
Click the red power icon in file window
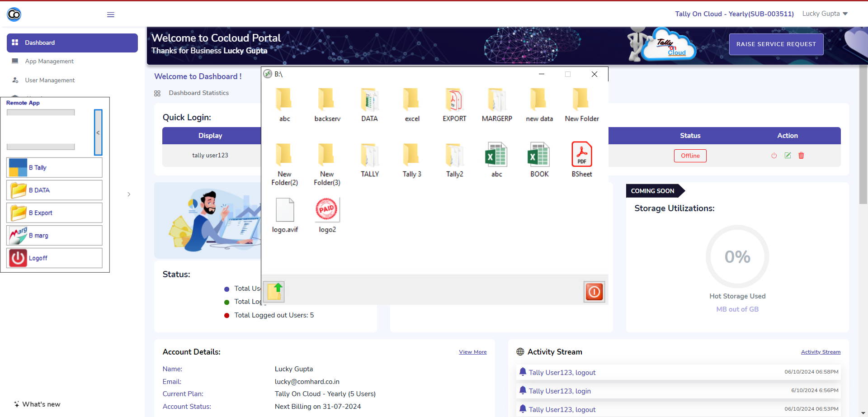[594, 292]
